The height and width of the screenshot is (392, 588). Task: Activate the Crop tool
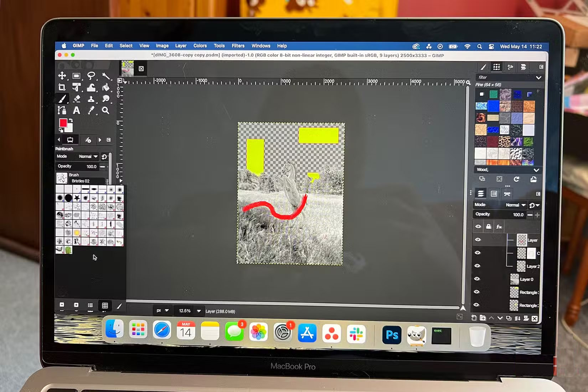click(62, 87)
